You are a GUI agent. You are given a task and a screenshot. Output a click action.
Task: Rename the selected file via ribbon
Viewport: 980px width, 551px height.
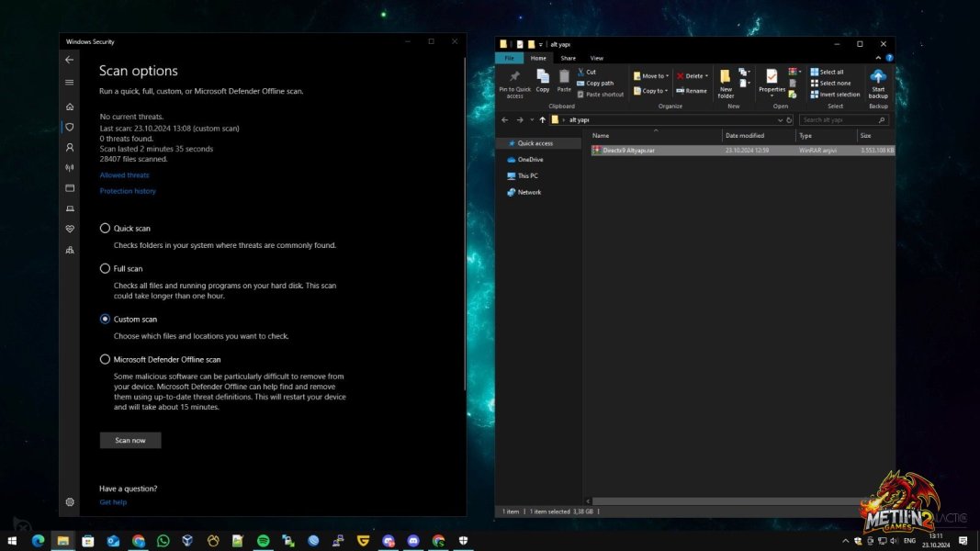pos(692,91)
